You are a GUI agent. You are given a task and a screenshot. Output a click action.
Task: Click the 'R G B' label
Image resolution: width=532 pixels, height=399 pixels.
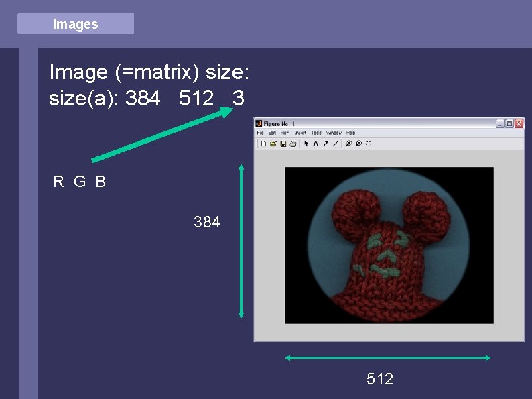79,182
